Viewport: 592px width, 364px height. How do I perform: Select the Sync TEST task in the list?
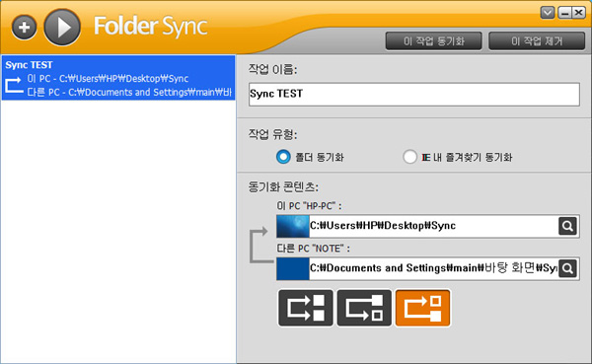click(x=118, y=78)
